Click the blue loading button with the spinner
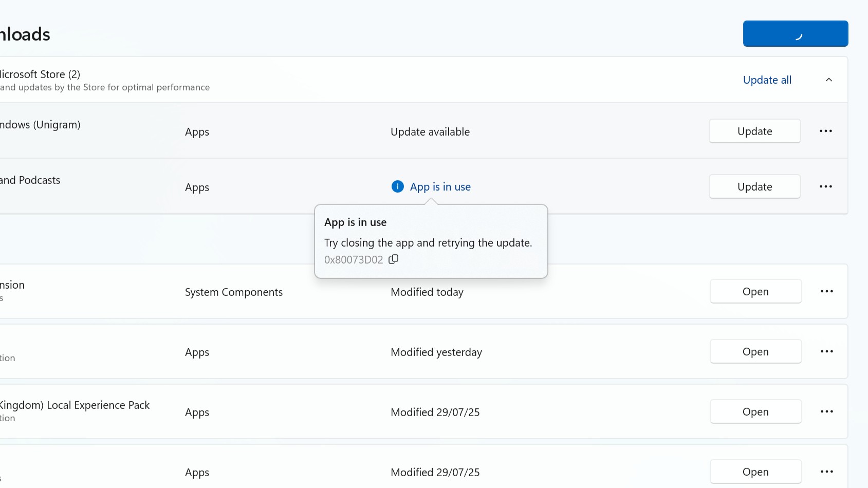 pyautogui.click(x=795, y=34)
